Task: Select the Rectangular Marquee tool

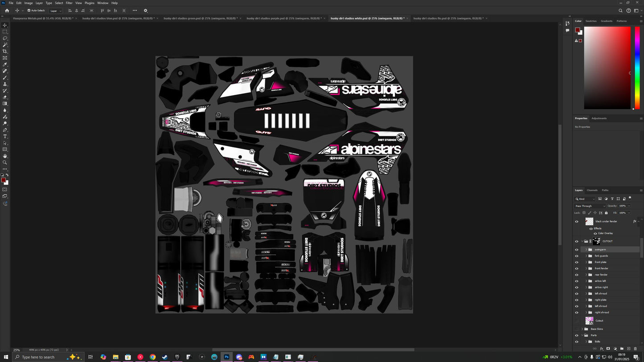Action: pos(5,32)
